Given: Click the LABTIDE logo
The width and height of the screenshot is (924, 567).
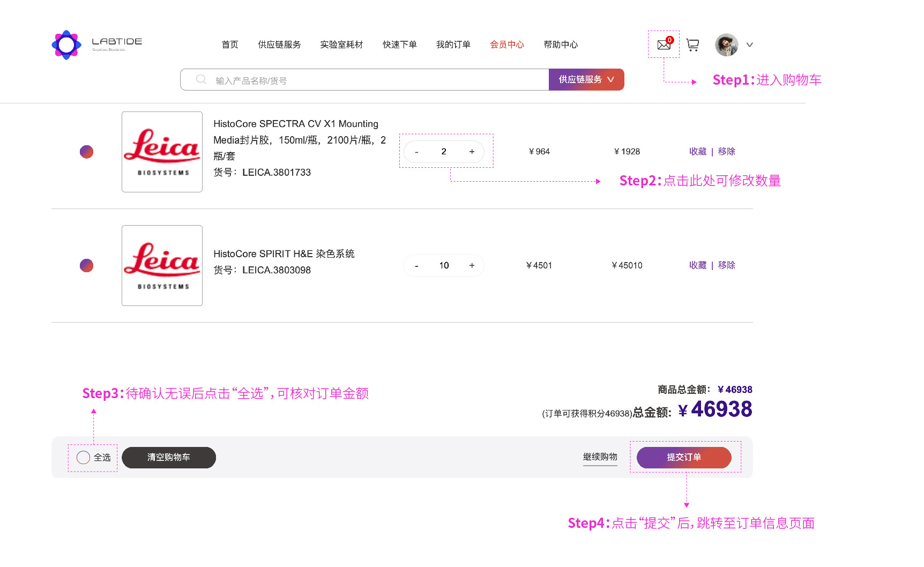Looking at the screenshot, I should pyautogui.click(x=97, y=44).
